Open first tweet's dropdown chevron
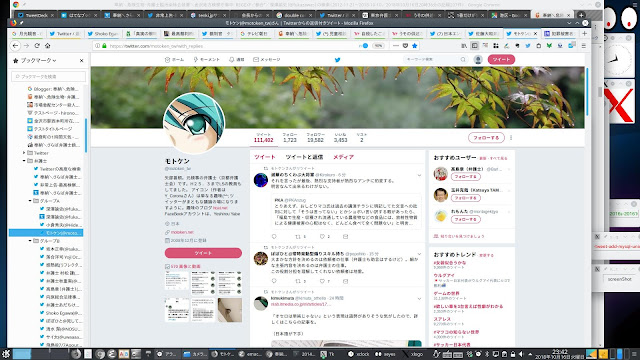This screenshot has width=640, height=360. [419, 176]
